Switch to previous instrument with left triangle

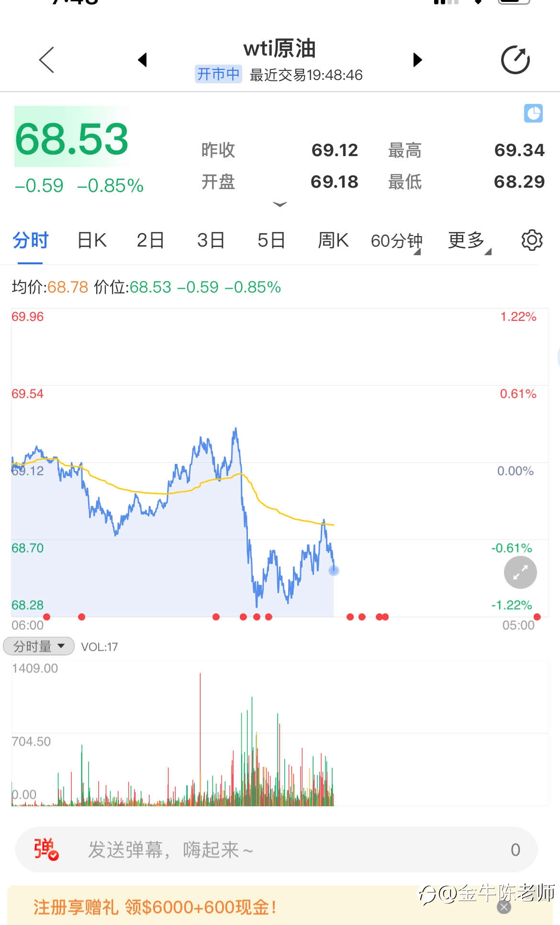(x=142, y=60)
